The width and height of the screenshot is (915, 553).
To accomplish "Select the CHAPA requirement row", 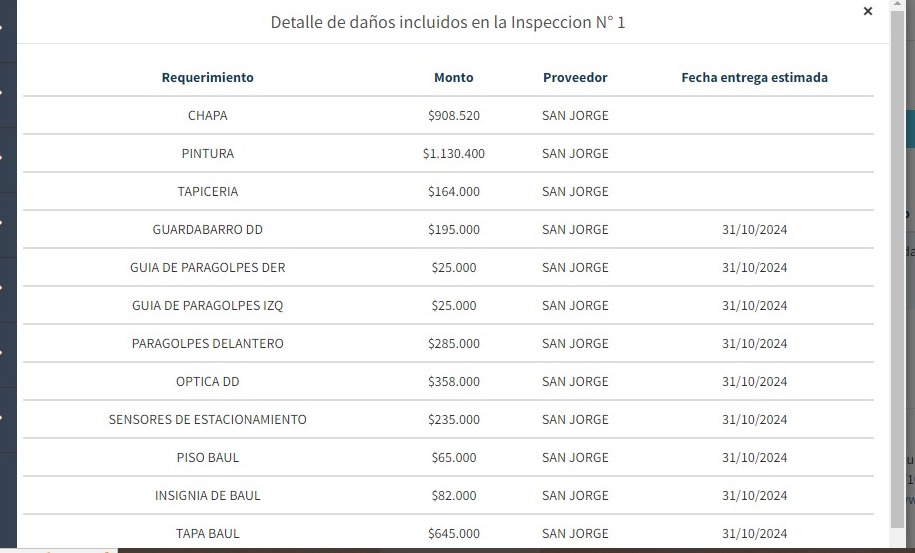I will [208, 115].
